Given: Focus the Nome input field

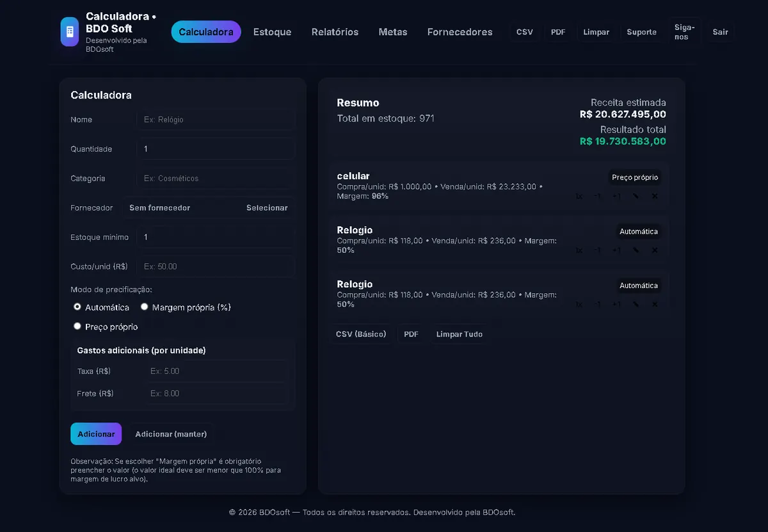Looking at the screenshot, I should [x=216, y=120].
